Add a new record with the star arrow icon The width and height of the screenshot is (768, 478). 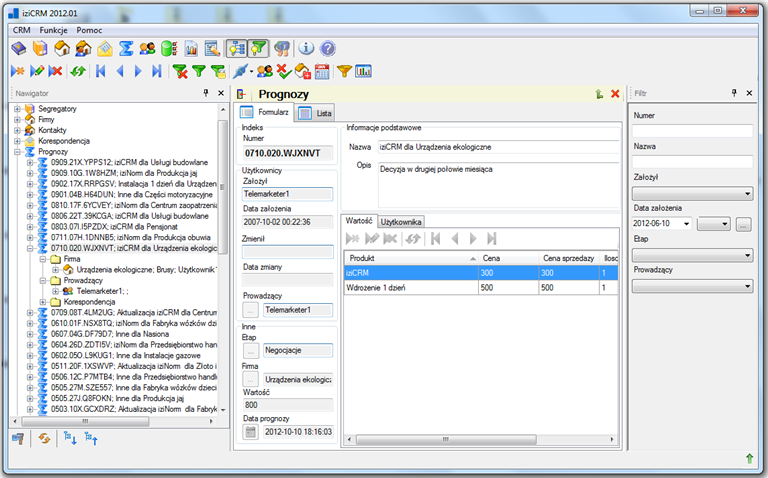point(18,72)
